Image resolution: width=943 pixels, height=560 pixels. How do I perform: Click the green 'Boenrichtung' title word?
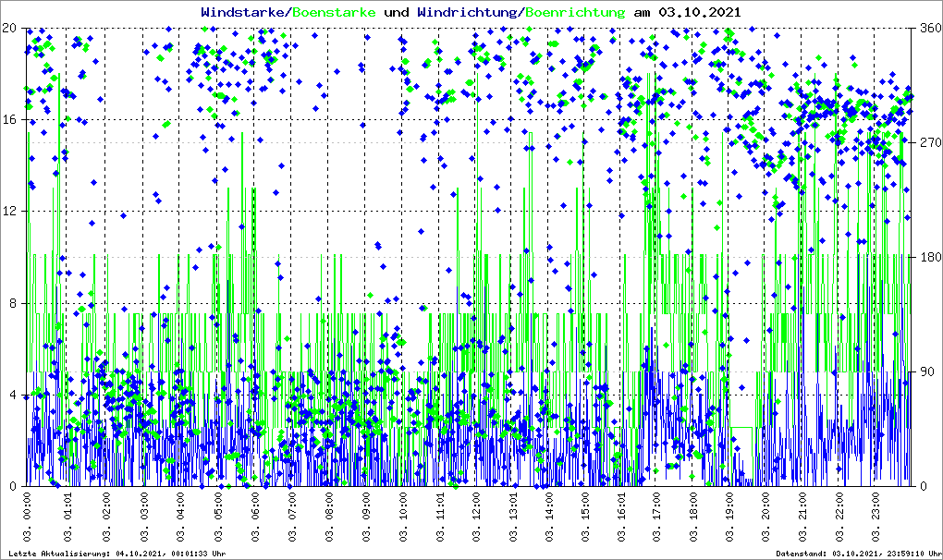click(x=576, y=12)
